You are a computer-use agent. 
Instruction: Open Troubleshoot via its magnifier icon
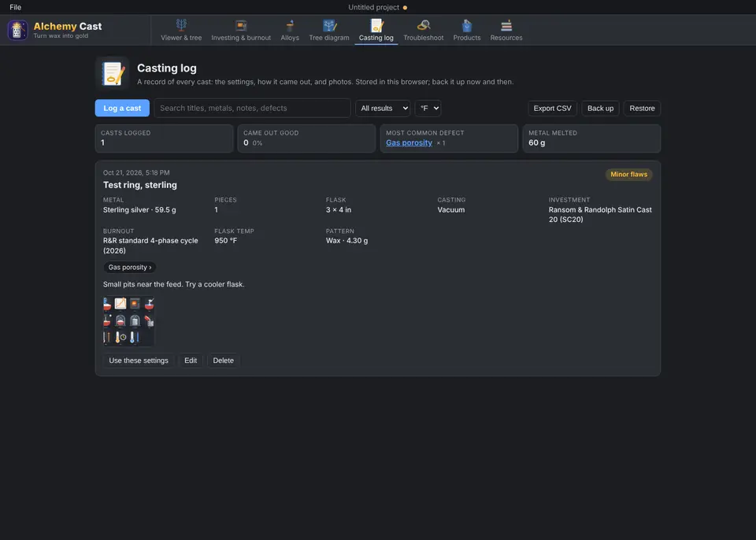tap(424, 25)
